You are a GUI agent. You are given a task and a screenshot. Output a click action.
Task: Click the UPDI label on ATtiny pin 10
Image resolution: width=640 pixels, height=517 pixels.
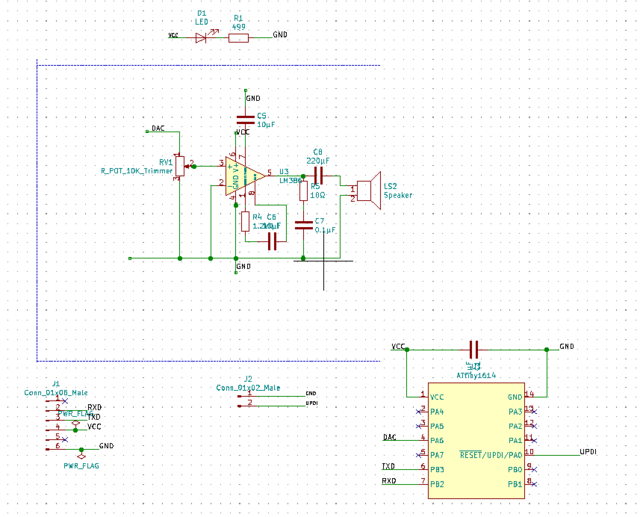588,452
